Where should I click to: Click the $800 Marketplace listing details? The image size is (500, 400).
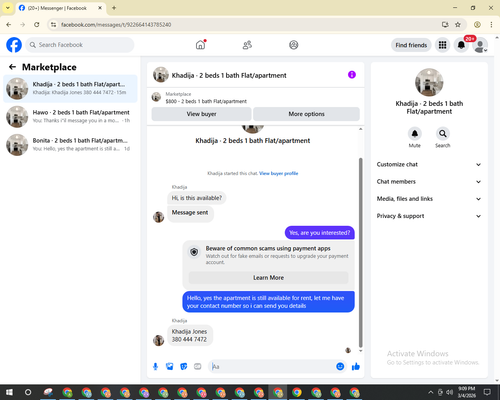[x=206, y=101]
